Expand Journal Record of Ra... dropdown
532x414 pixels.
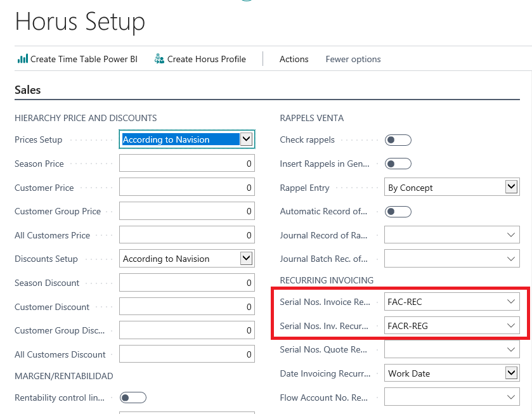(511, 235)
